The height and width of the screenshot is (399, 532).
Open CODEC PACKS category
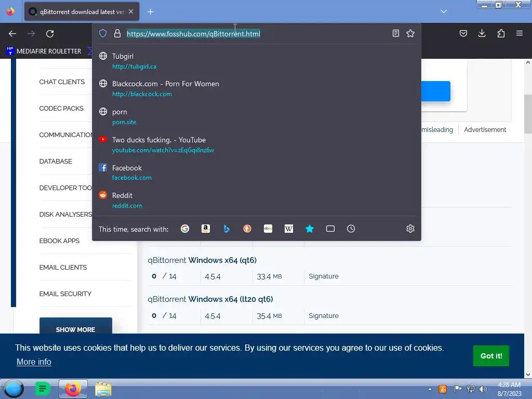click(61, 108)
